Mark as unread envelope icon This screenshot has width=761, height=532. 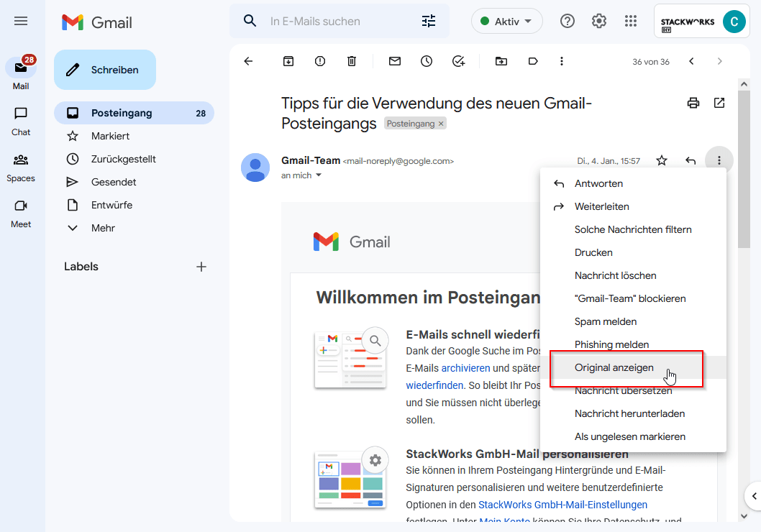(x=395, y=61)
